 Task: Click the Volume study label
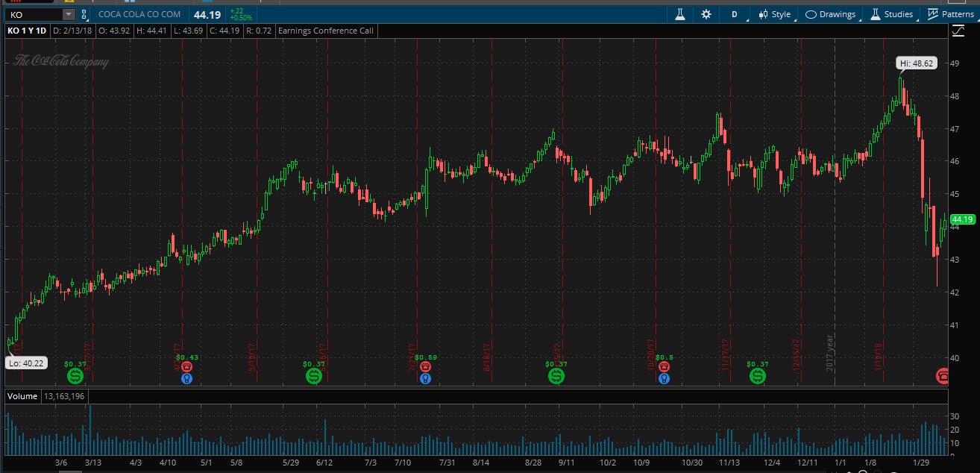click(x=22, y=396)
